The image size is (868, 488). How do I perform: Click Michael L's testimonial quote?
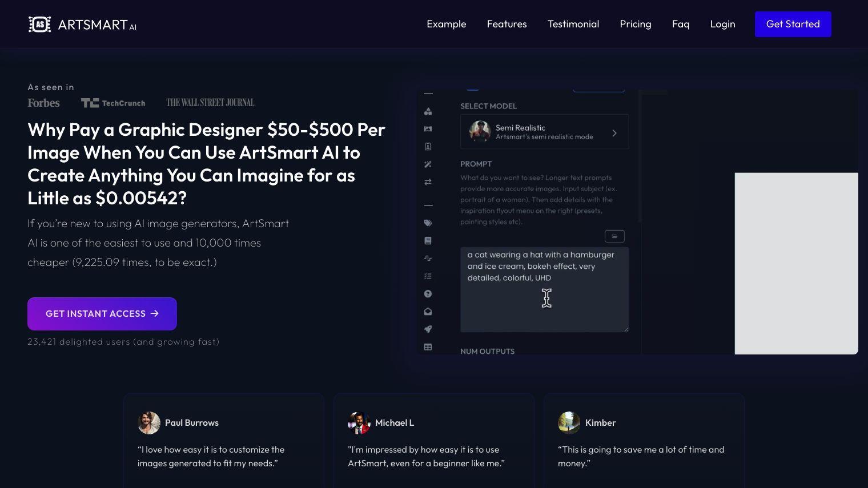pos(427,457)
